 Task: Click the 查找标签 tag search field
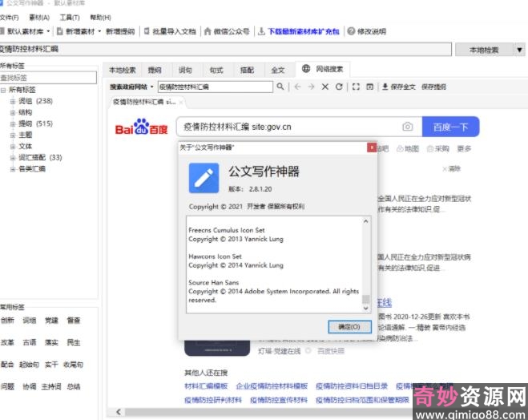[48, 78]
